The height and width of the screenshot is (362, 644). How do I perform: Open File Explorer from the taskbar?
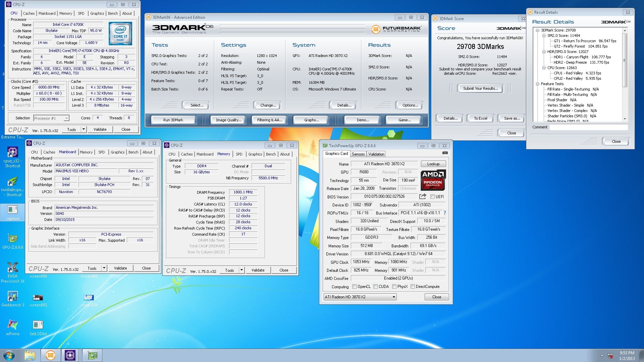30,355
